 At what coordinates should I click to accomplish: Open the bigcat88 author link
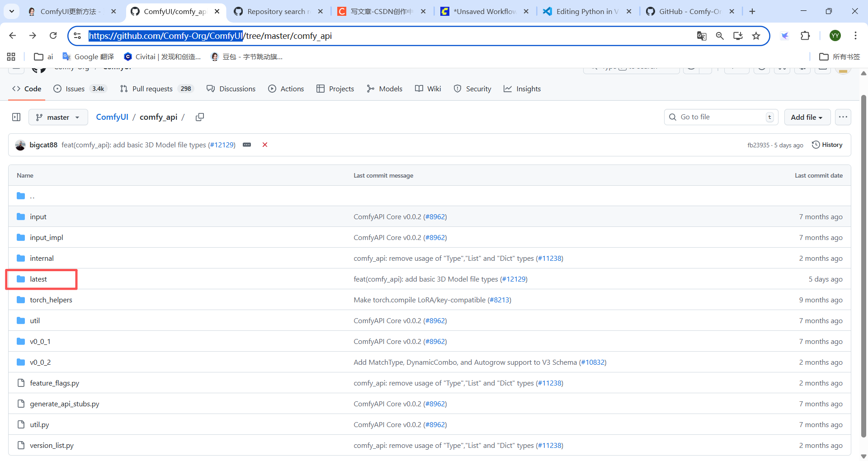click(x=43, y=145)
